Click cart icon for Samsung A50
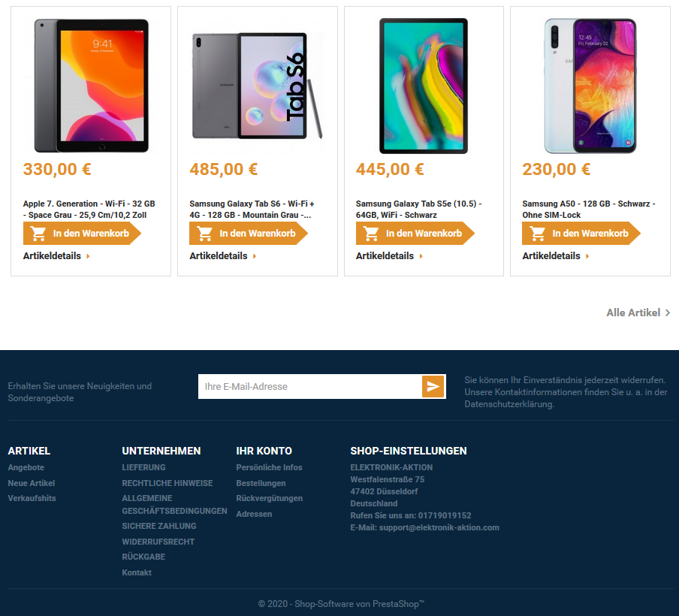 tap(537, 234)
